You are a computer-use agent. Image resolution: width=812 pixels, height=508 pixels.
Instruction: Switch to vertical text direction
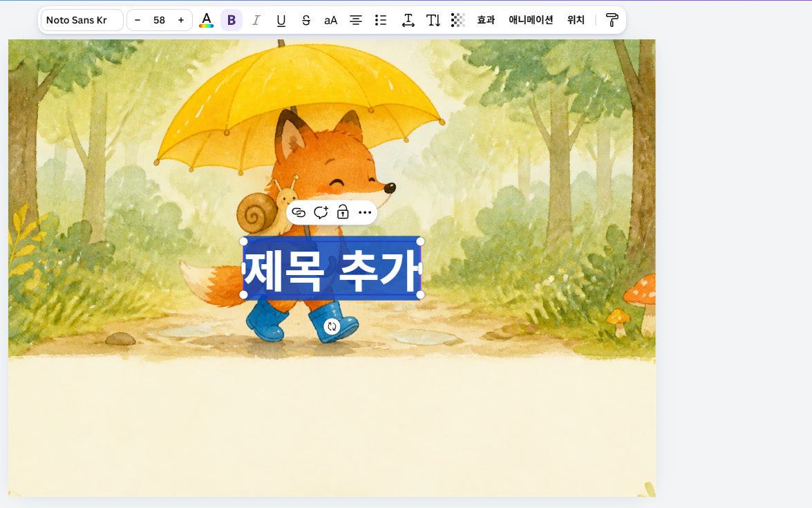tap(433, 20)
